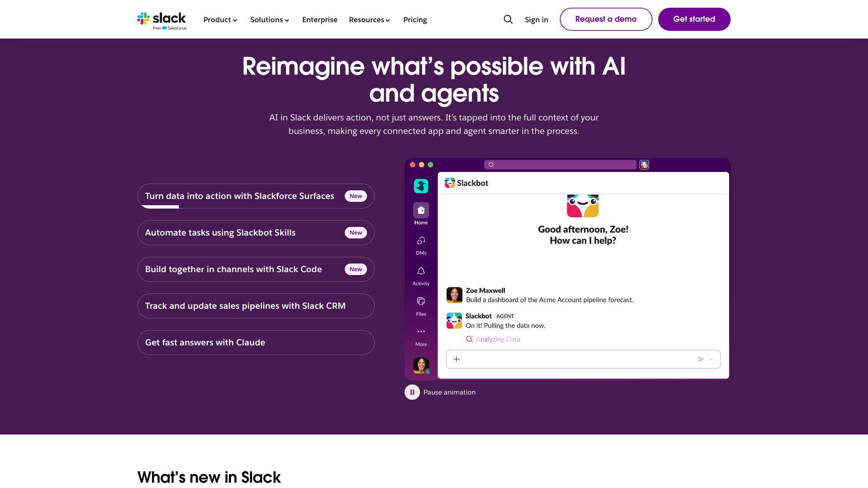Click the Request a demo button
868x488 pixels.
(606, 19)
